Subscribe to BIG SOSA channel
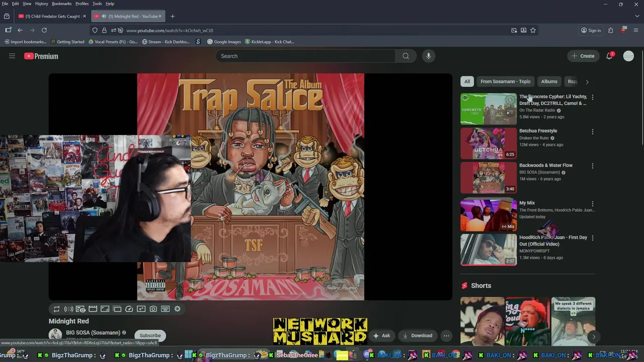 coord(150,335)
